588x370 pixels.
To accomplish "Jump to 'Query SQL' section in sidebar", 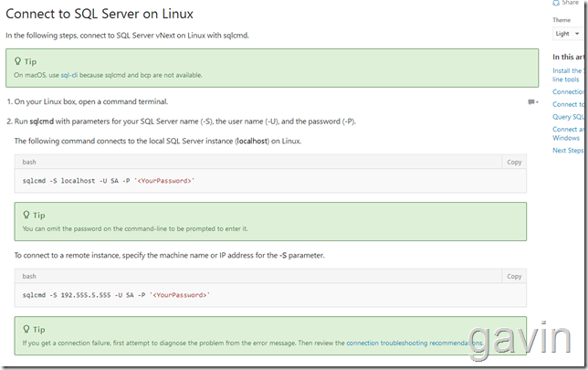I will (568, 117).
